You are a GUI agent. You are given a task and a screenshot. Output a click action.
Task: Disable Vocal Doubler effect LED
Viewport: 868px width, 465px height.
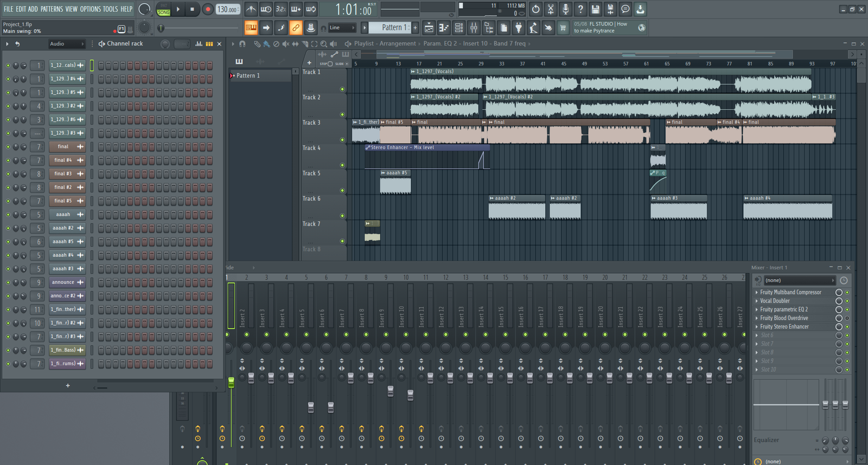(847, 301)
